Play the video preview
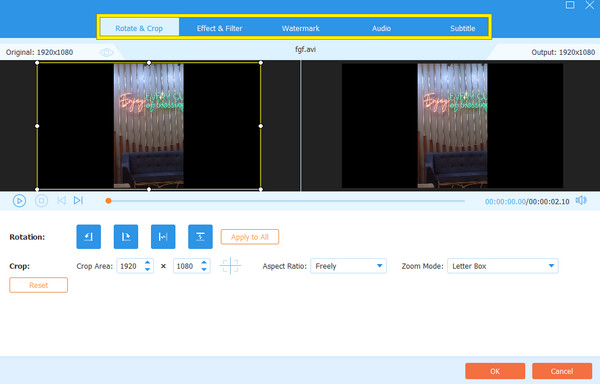Viewport: 600px width, 384px height. click(19, 201)
